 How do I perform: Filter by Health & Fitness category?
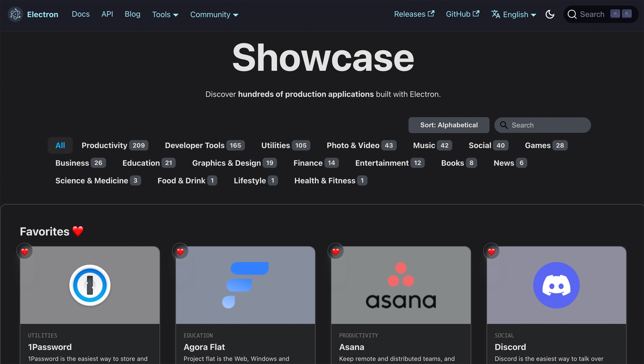(331, 181)
